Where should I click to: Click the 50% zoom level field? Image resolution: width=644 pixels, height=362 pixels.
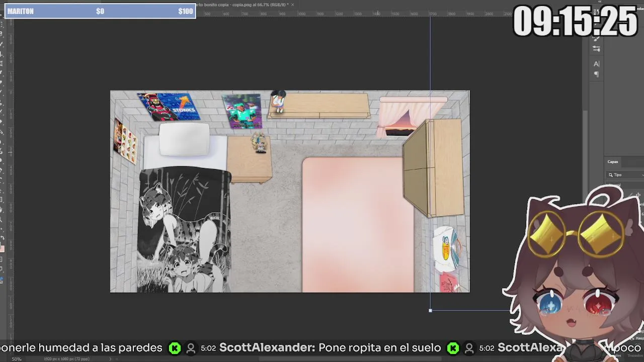click(x=17, y=359)
